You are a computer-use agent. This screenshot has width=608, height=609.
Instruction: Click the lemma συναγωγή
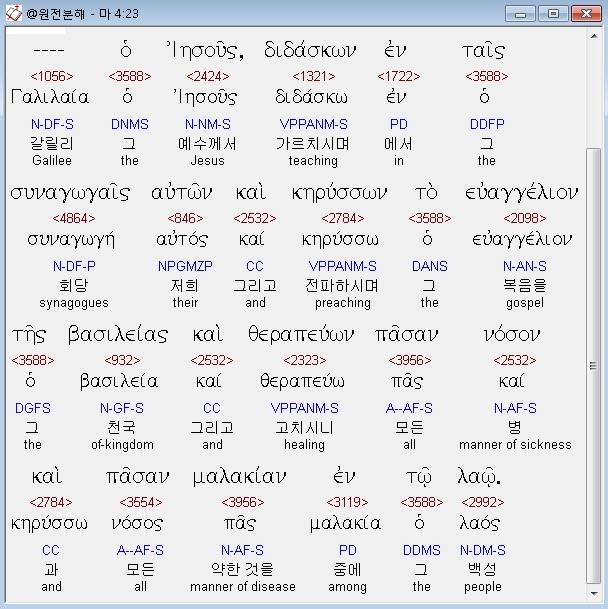(71, 240)
